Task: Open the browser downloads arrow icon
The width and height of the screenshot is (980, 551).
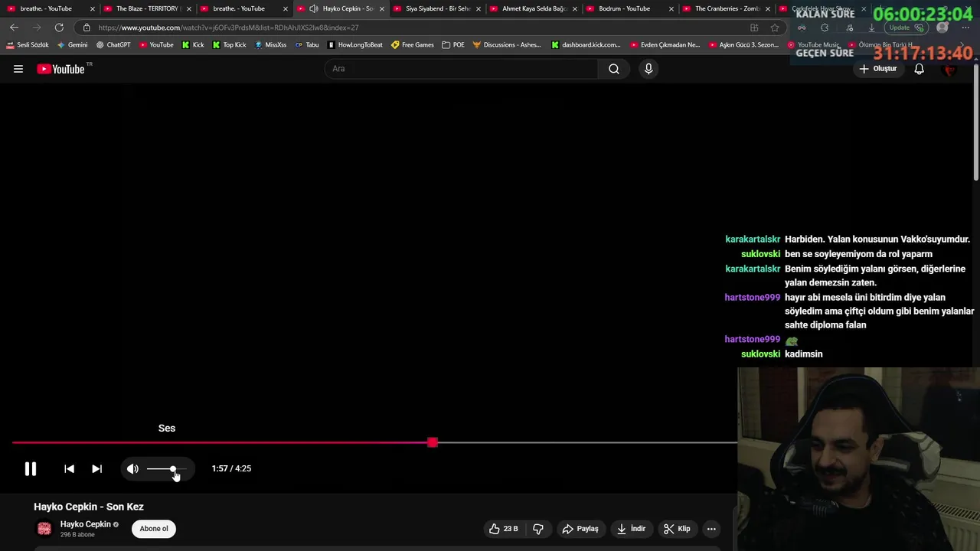Action: (871, 28)
